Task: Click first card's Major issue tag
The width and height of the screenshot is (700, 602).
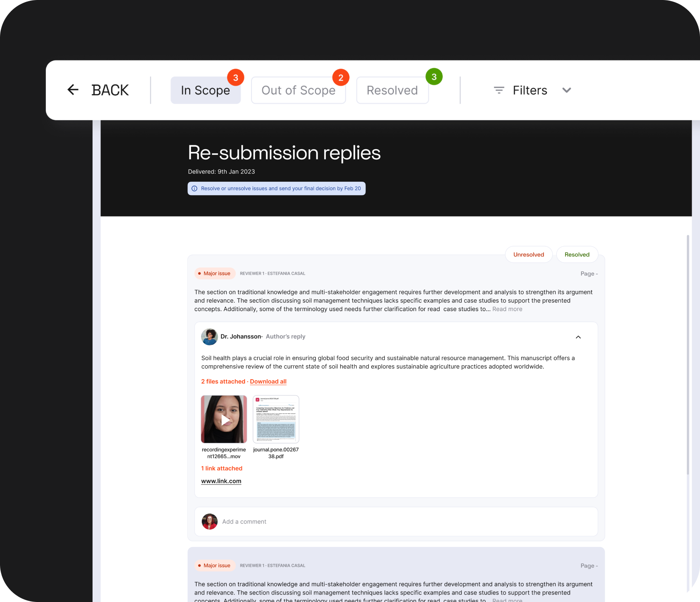Action: tap(215, 273)
